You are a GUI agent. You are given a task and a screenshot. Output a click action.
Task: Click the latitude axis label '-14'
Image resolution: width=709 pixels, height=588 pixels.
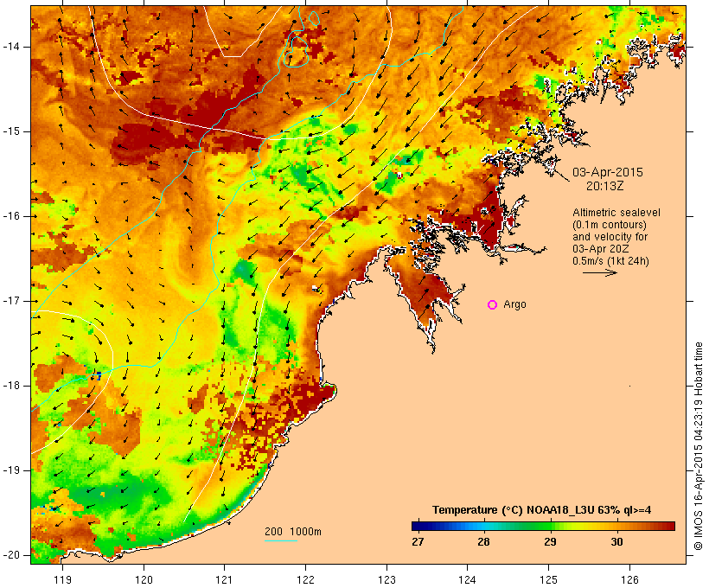[10, 47]
